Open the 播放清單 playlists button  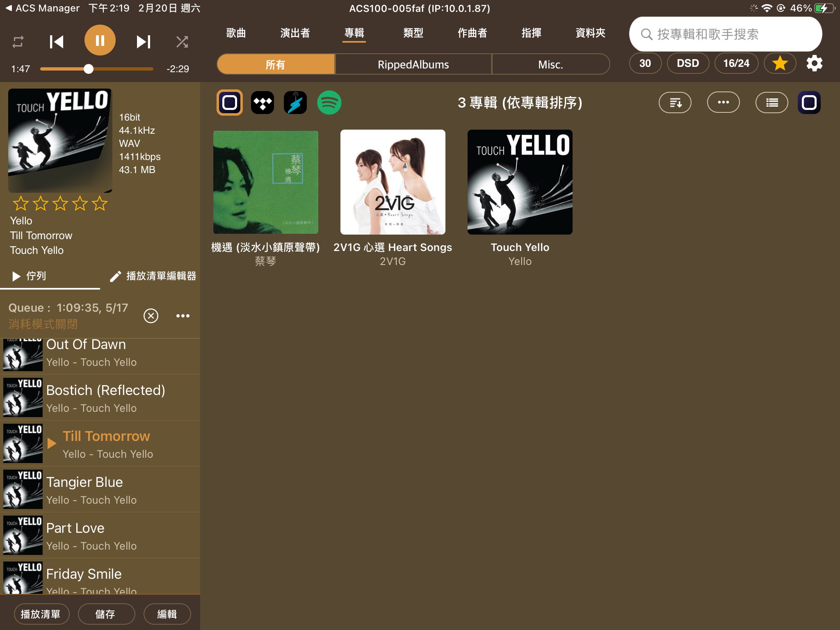pos(41,614)
